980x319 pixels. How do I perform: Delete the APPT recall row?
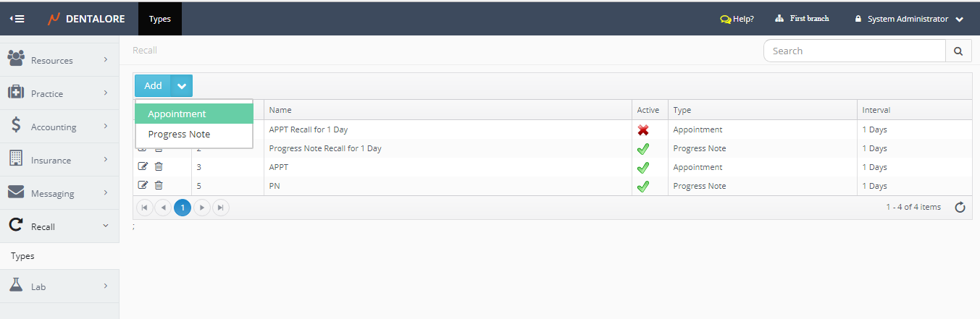pyautogui.click(x=159, y=167)
